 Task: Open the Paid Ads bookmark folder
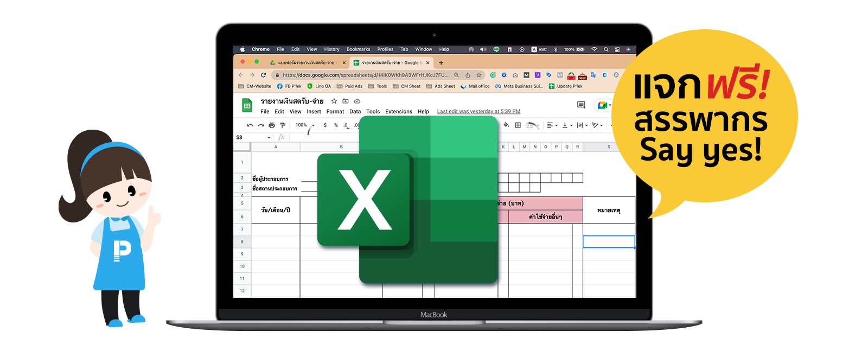350,86
